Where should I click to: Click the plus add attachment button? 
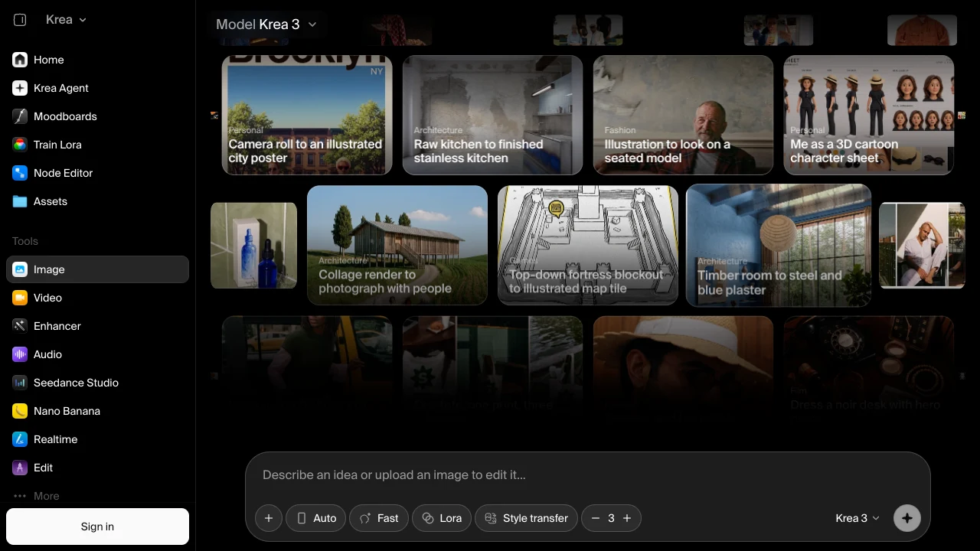[x=268, y=518]
